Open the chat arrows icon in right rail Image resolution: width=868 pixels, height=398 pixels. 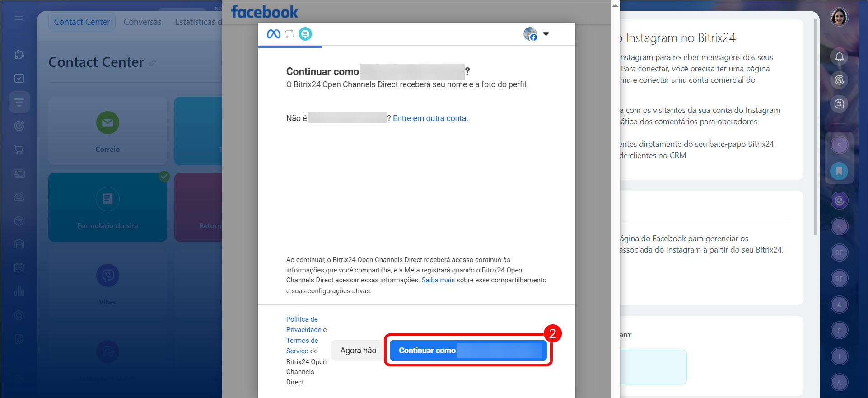839,104
